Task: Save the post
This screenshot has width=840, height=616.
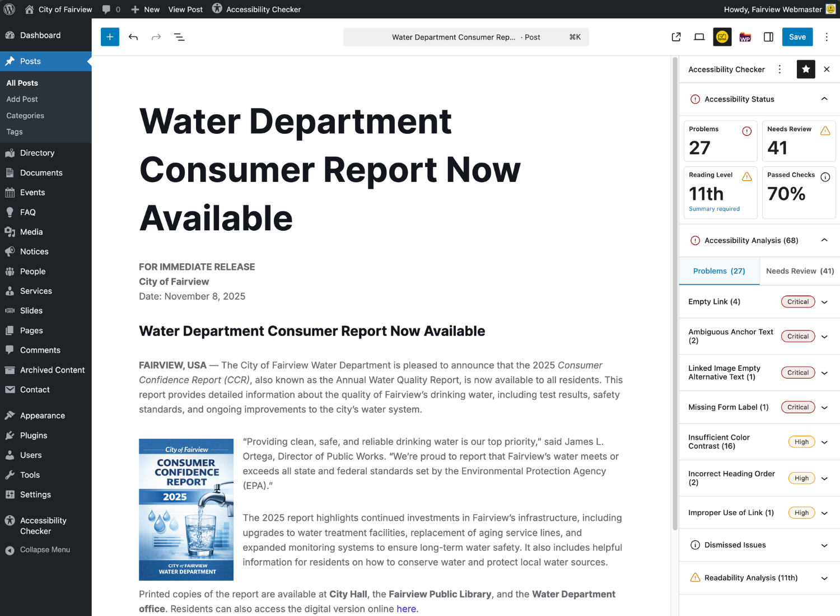Action: coord(797,37)
